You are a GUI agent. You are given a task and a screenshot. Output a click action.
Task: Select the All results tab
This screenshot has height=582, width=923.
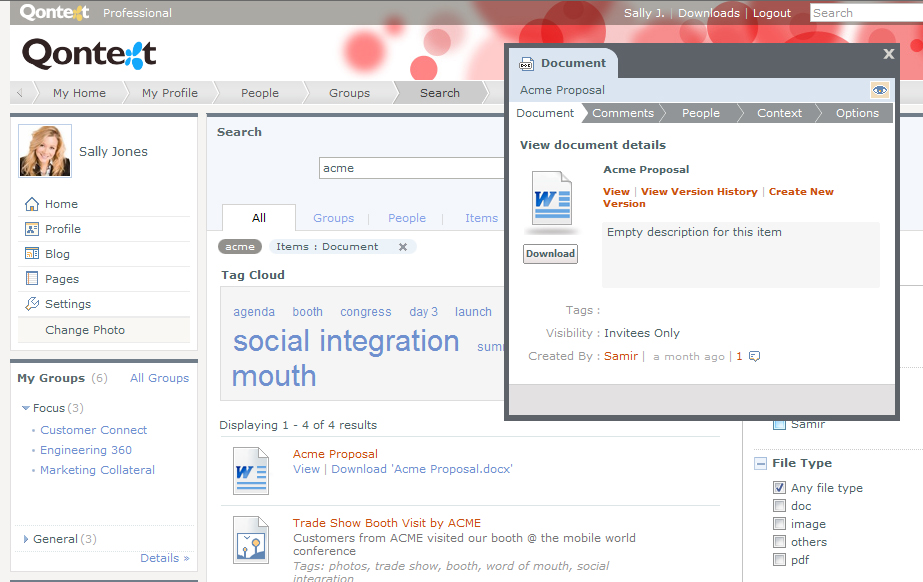tap(259, 218)
